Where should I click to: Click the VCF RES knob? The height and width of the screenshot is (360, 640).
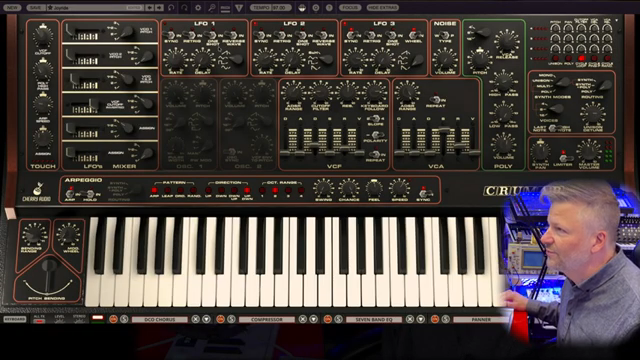(x=347, y=92)
